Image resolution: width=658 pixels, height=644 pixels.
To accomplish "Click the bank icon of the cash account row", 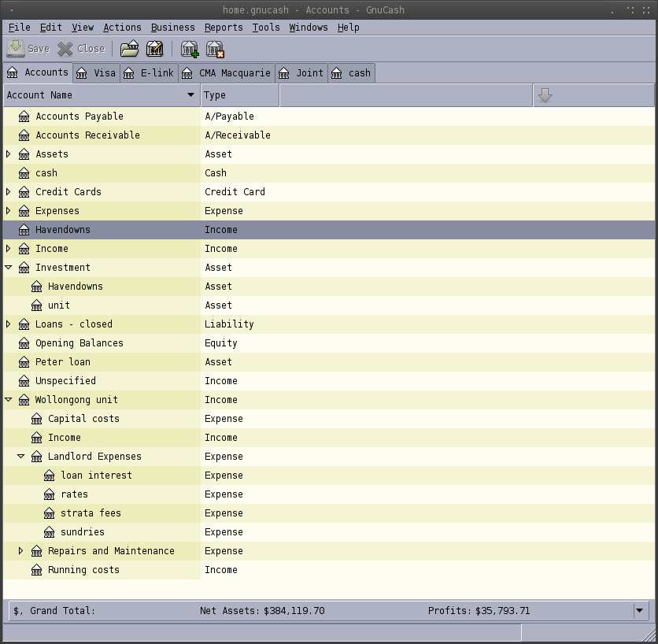I will pos(24,173).
